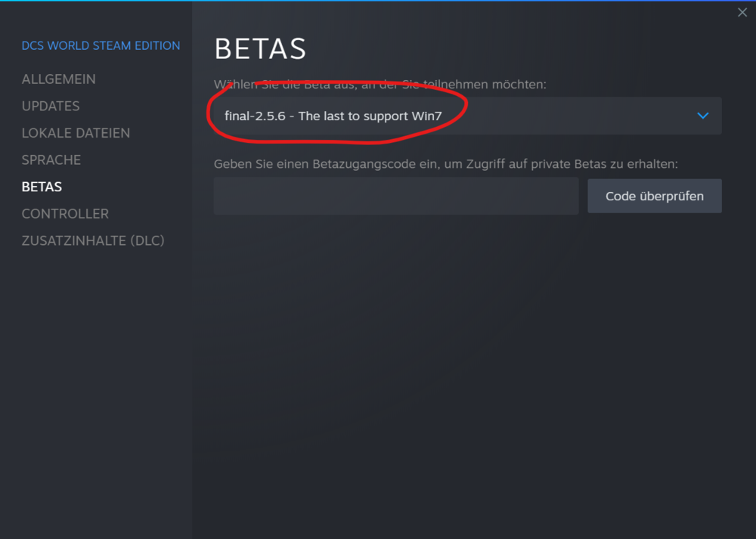Open the ALLGEMEIN settings section
756x539 pixels.
[x=58, y=79]
